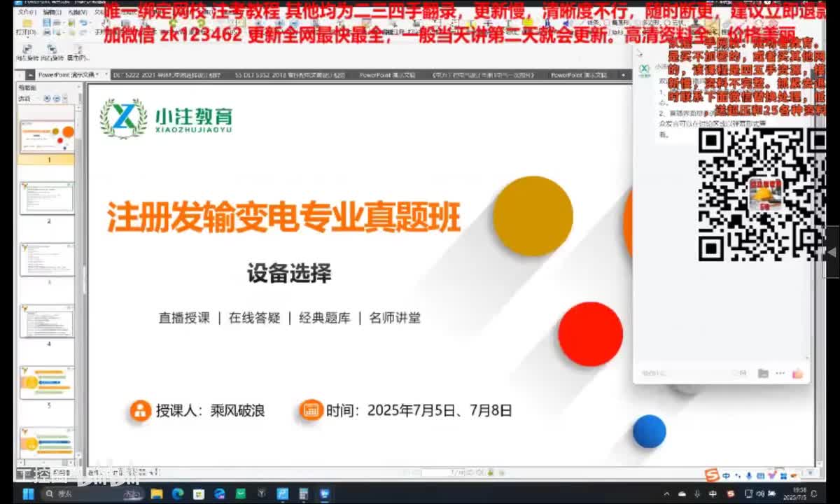Click the Sogou toolbar microphone icon
This screenshot has width=840, height=504.
tap(750, 476)
